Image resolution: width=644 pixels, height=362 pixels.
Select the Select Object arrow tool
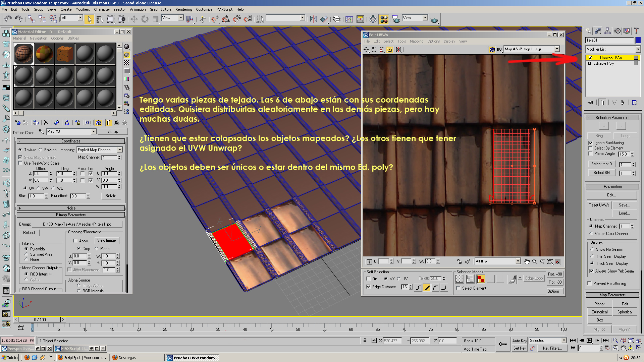89,19
